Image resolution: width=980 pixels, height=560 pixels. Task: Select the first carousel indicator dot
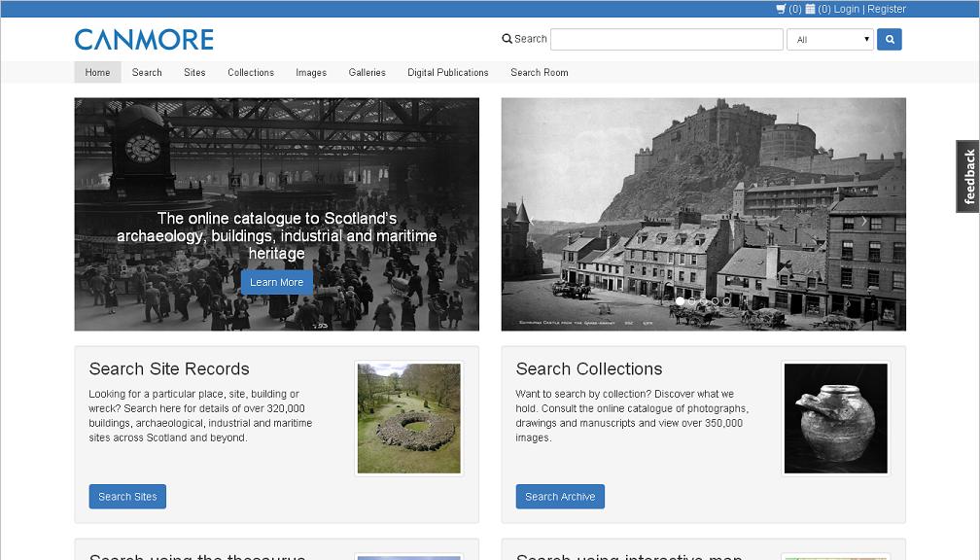(x=680, y=300)
